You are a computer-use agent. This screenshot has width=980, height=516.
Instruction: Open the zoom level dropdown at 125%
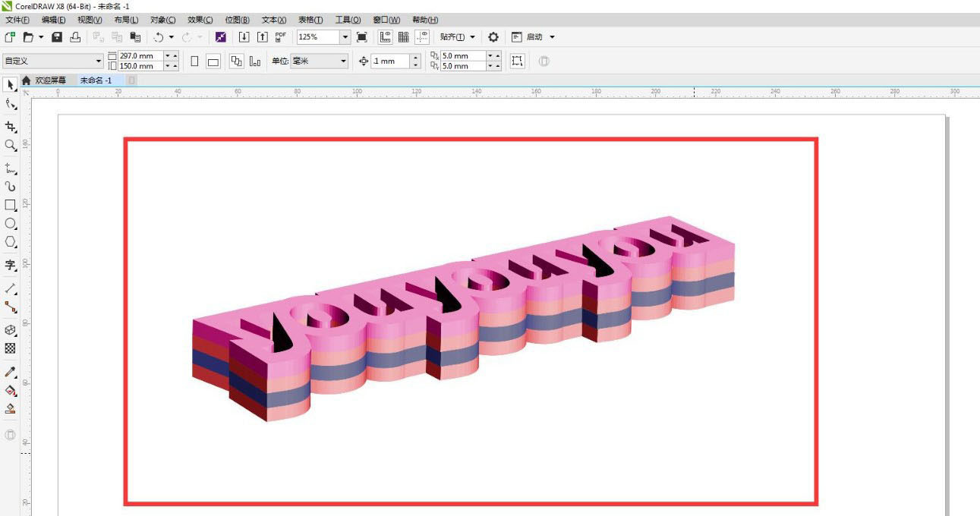coord(345,37)
